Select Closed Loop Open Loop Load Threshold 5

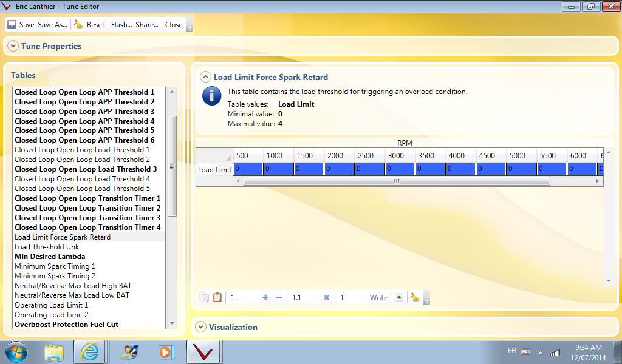pos(82,189)
